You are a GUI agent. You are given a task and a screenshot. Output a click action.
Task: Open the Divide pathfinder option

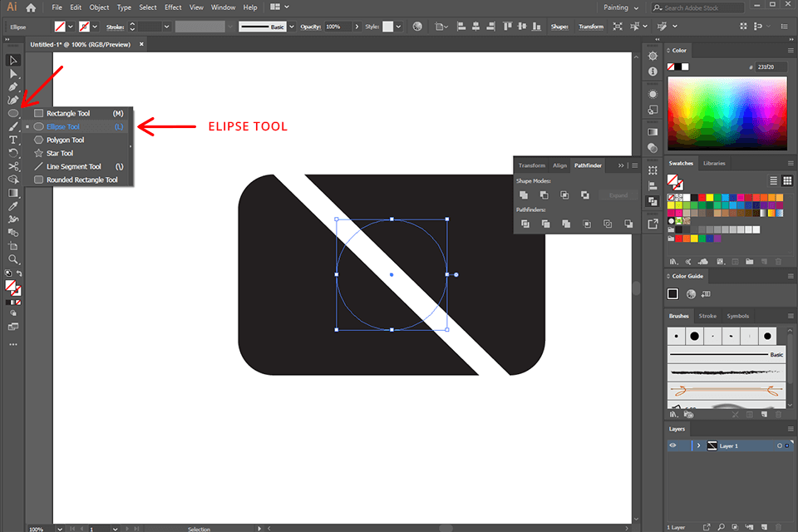point(525,224)
